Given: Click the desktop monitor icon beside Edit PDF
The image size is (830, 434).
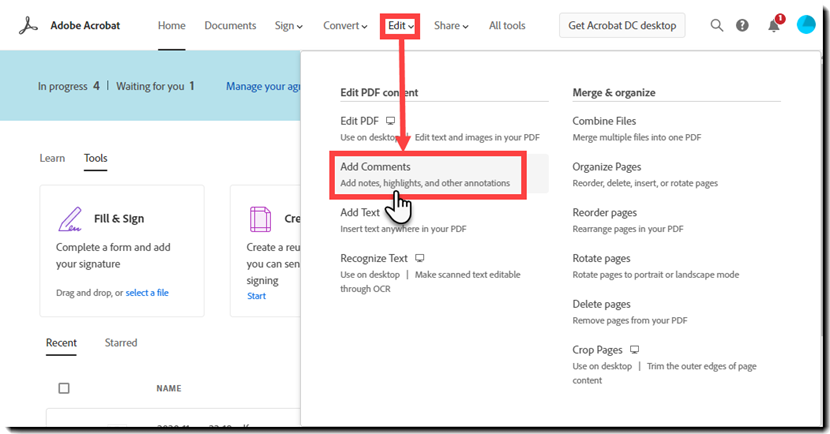Looking at the screenshot, I should [390, 121].
